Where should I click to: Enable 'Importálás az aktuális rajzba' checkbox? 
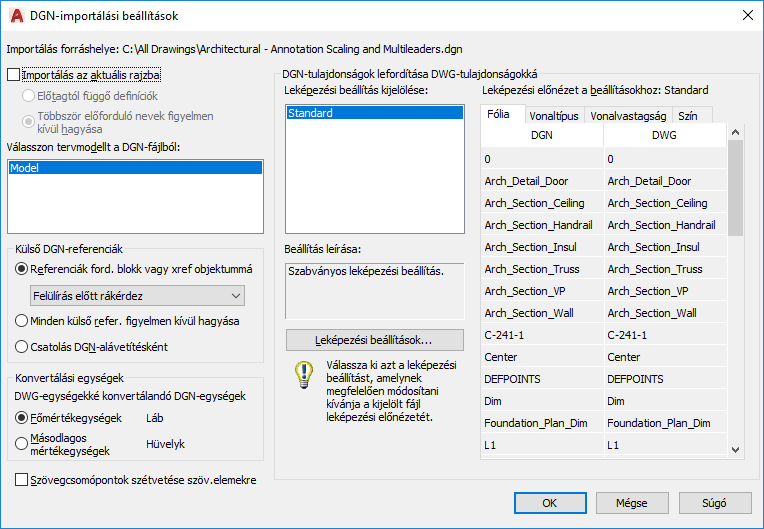coord(14,75)
